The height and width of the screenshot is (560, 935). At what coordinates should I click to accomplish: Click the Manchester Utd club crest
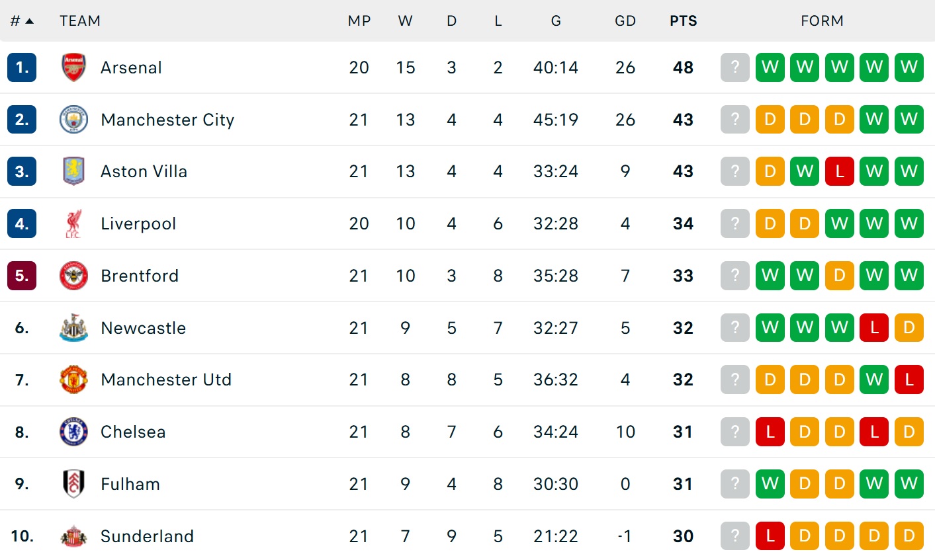point(73,380)
